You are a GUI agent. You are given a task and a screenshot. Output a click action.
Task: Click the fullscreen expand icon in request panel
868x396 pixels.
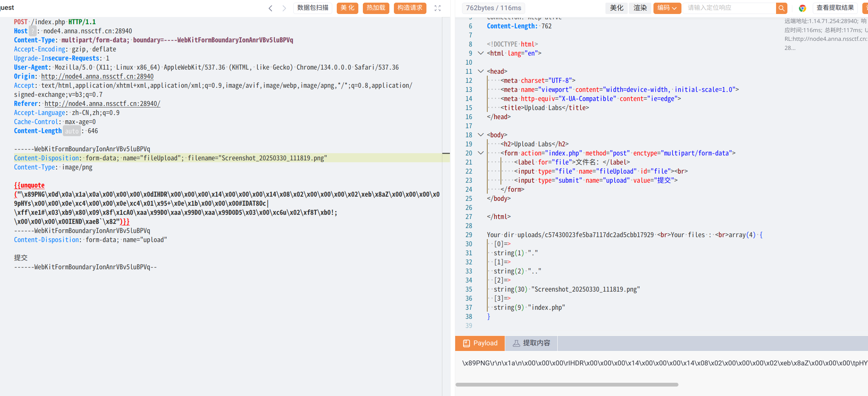pyautogui.click(x=437, y=8)
